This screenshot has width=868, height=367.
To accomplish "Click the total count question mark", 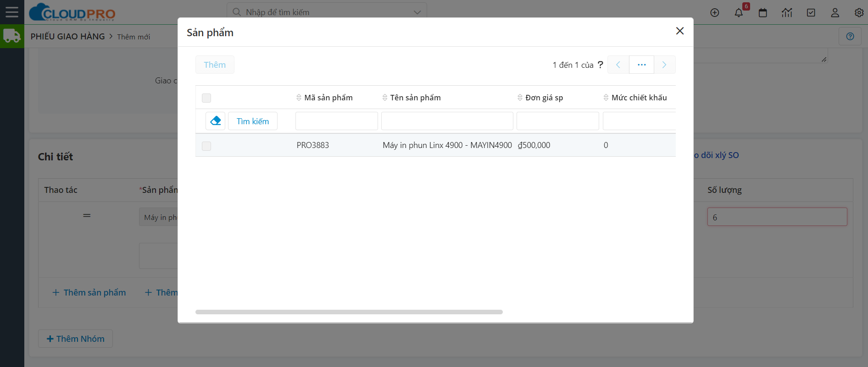I will click(600, 65).
